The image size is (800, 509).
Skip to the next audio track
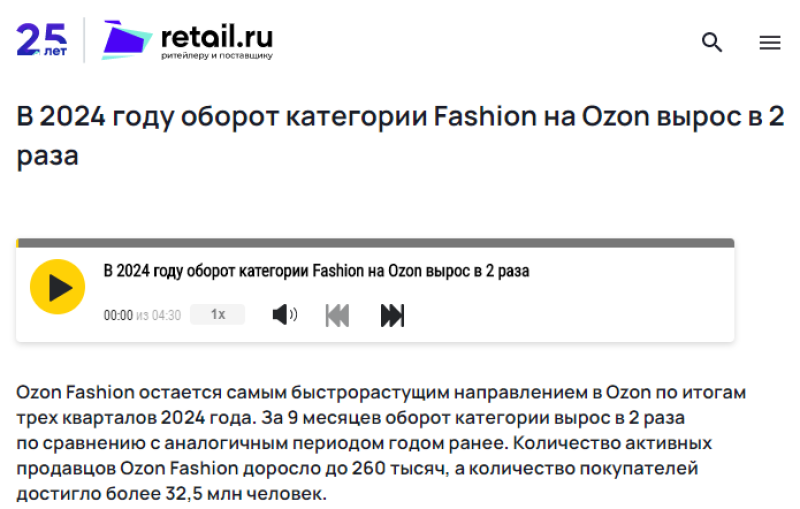coord(392,315)
